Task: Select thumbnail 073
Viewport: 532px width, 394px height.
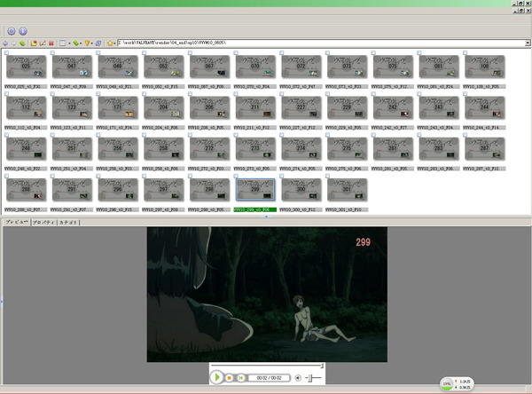Action: (347, 67)
